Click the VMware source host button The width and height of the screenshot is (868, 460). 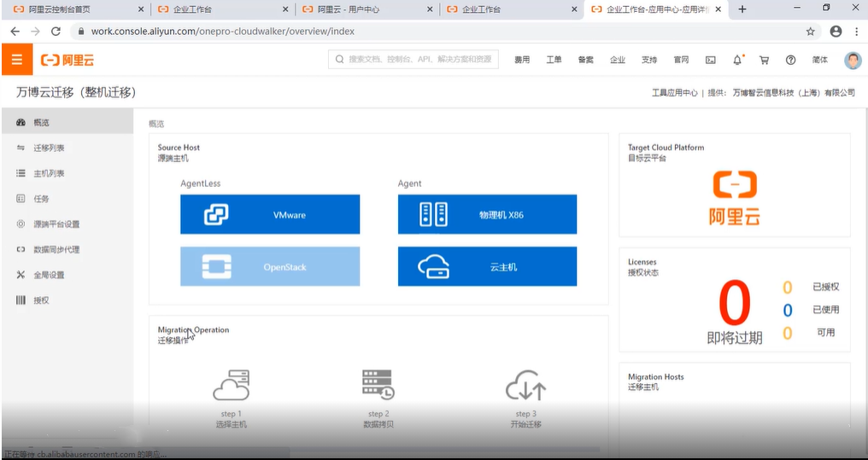click(270, 214)
